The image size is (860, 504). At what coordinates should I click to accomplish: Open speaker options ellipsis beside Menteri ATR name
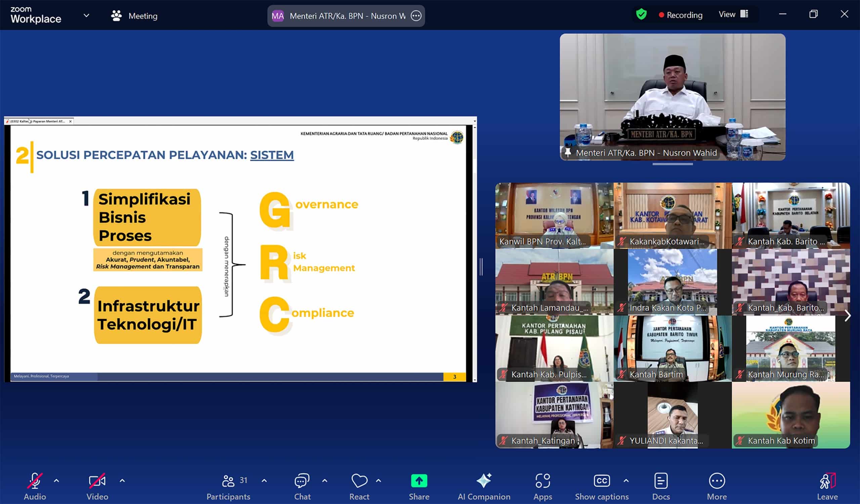point(416,16)
